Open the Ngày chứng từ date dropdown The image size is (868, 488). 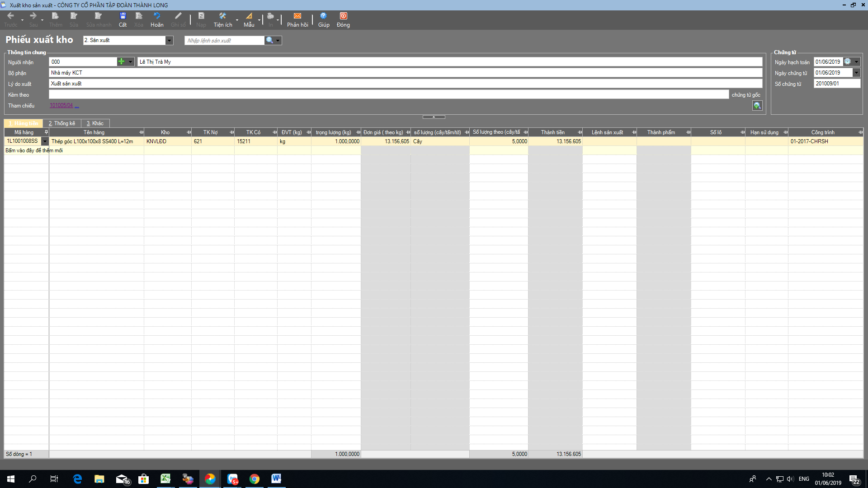click(x=856, y=73)
